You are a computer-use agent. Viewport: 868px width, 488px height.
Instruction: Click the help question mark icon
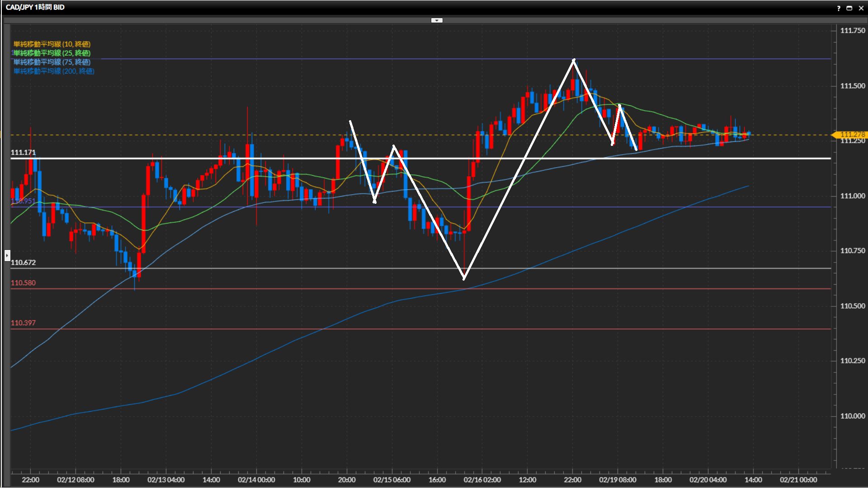(839, 8)
